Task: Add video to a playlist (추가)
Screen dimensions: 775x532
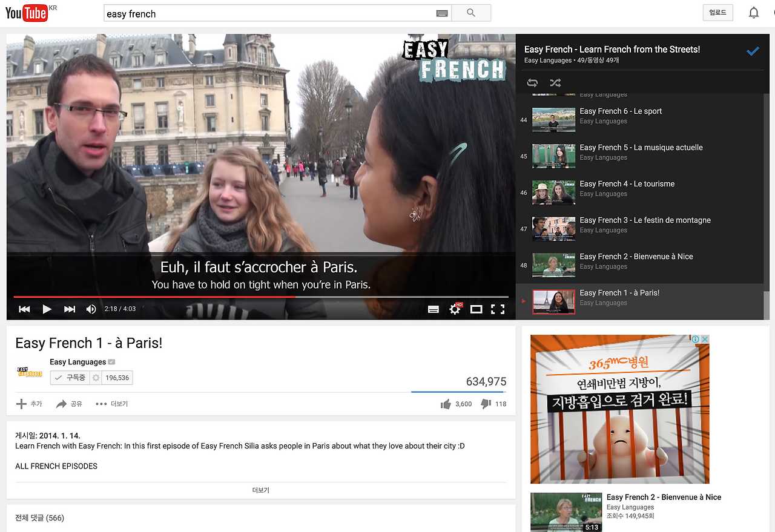Action: (29, 404)
